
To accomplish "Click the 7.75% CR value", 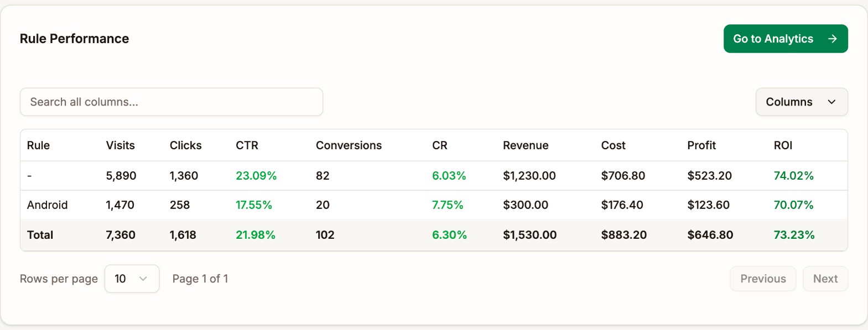I will (448, 205).
